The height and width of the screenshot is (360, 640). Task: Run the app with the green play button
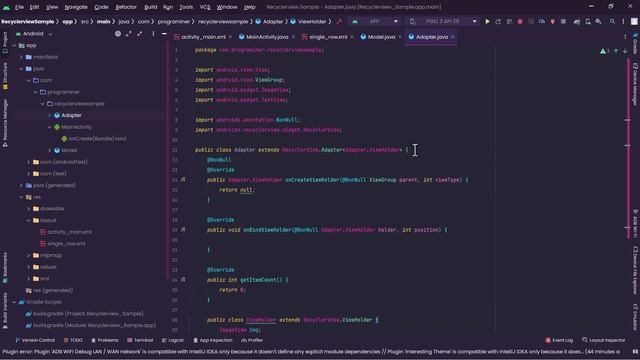(x=487, y=21)
